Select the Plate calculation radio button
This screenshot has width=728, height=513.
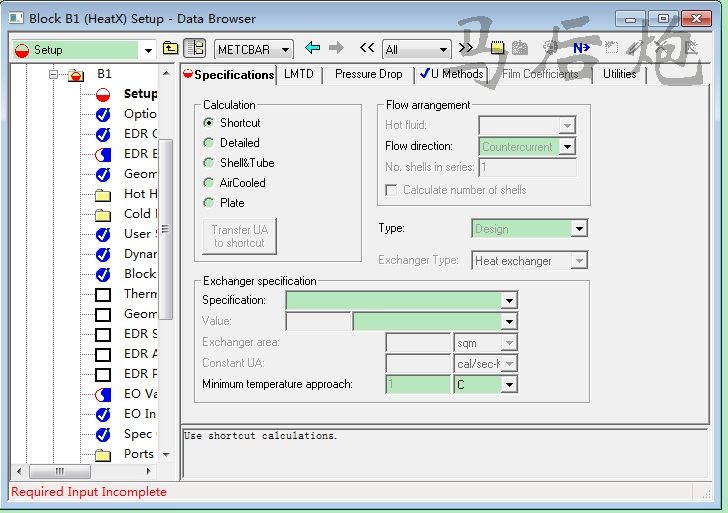coord(209,203)
